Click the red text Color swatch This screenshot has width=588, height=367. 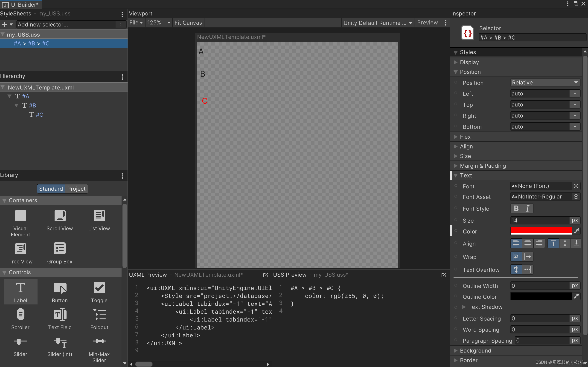point(541,231)
